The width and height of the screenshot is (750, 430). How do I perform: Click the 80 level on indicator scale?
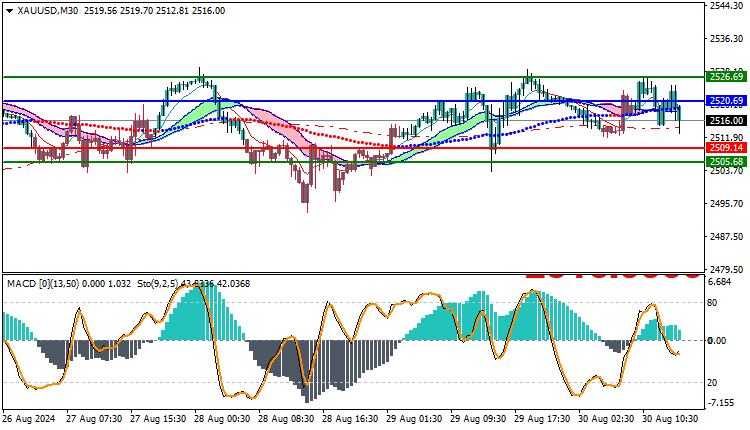coord(712,303)
